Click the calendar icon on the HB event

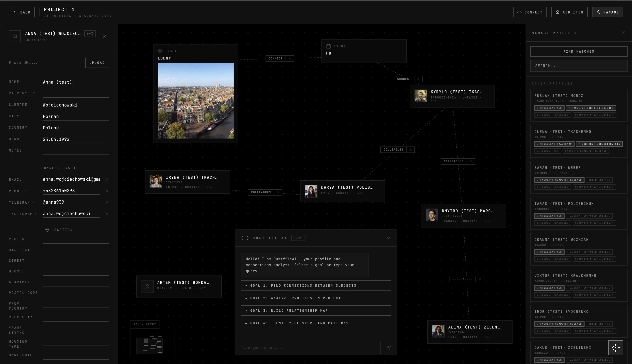point(329,46)
